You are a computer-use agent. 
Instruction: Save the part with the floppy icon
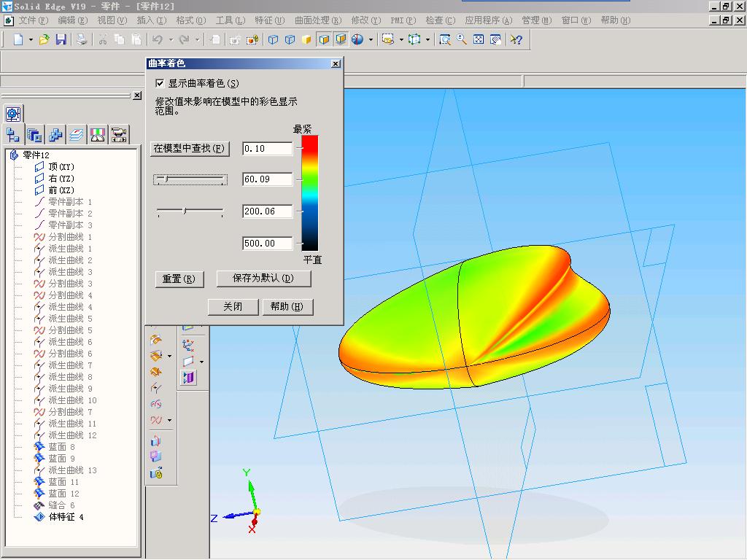[x=61, y=39]
